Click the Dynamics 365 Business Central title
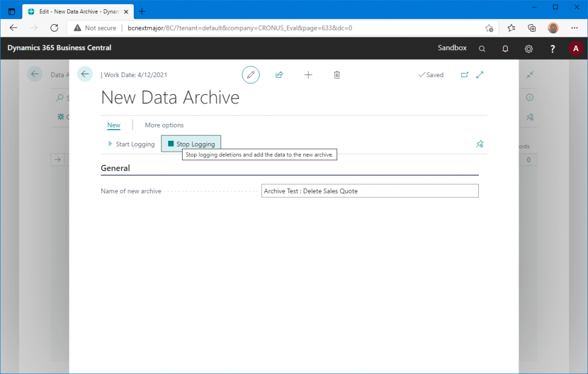This screenshot has height=374, width=588. 59,48
